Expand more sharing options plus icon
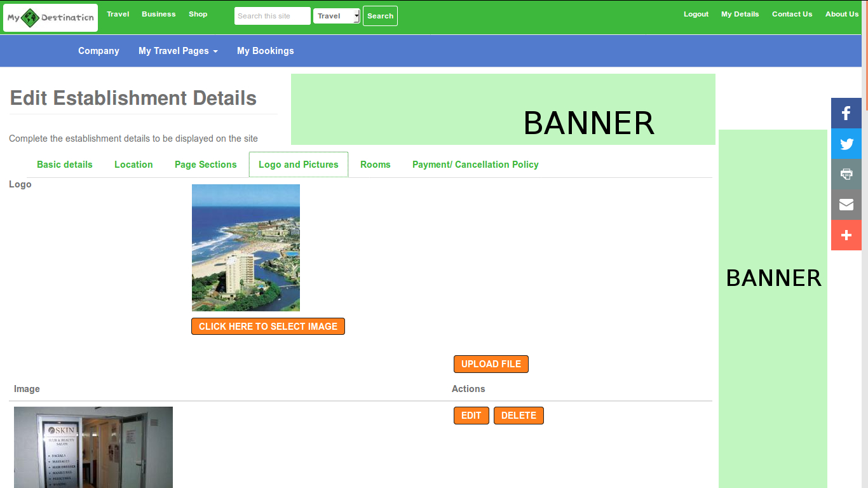This screenshot has height=488, width=868. tap(846, 235)
